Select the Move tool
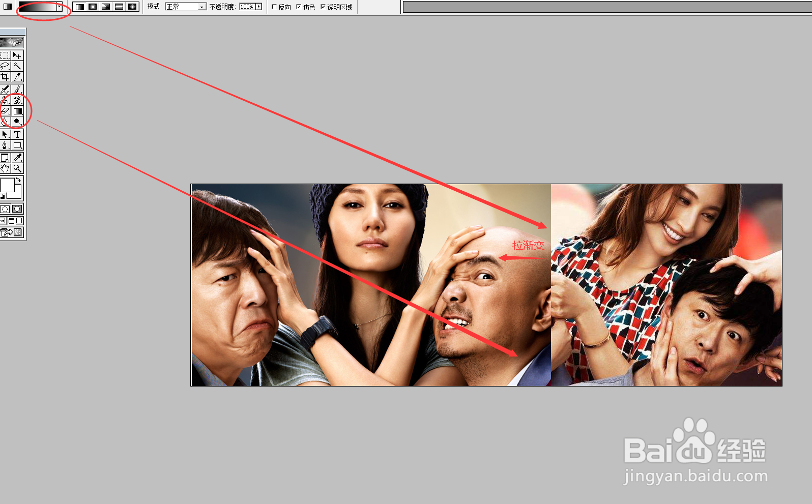The image size is (812, 504). [x=17, y=55]
